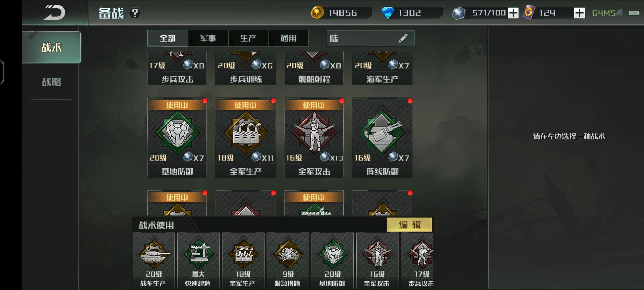Click the 紧急措施 icon in tactics bar
The image size is (644, 290).
click(288, 261)
